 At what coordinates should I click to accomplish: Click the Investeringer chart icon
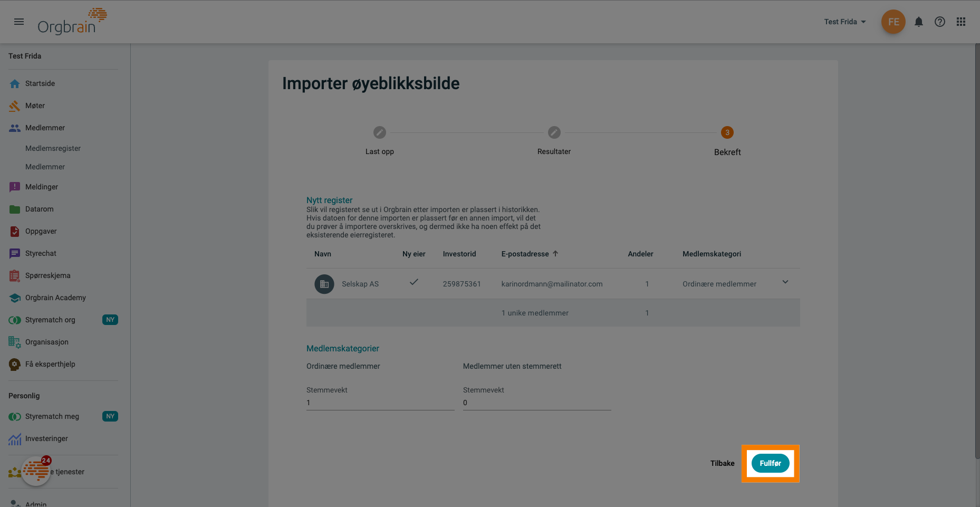click(15, 438)
